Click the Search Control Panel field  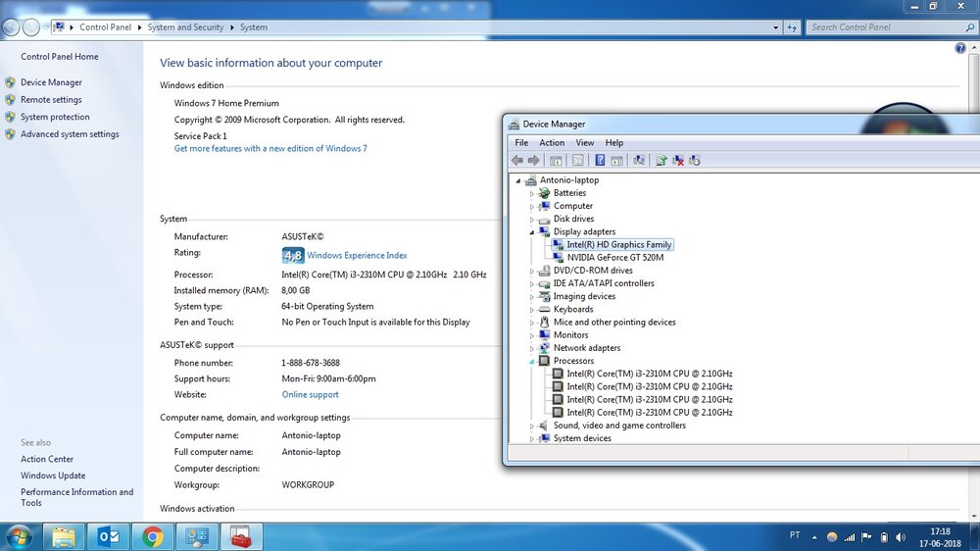tap(872, 27)
